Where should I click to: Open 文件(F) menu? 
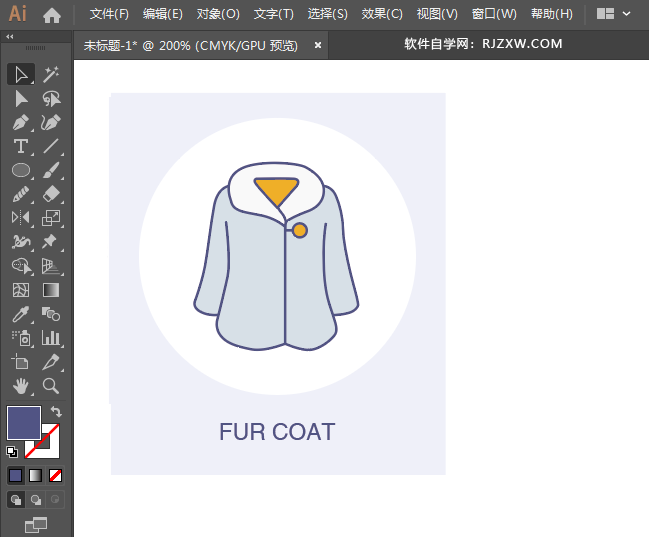point(109,14)
